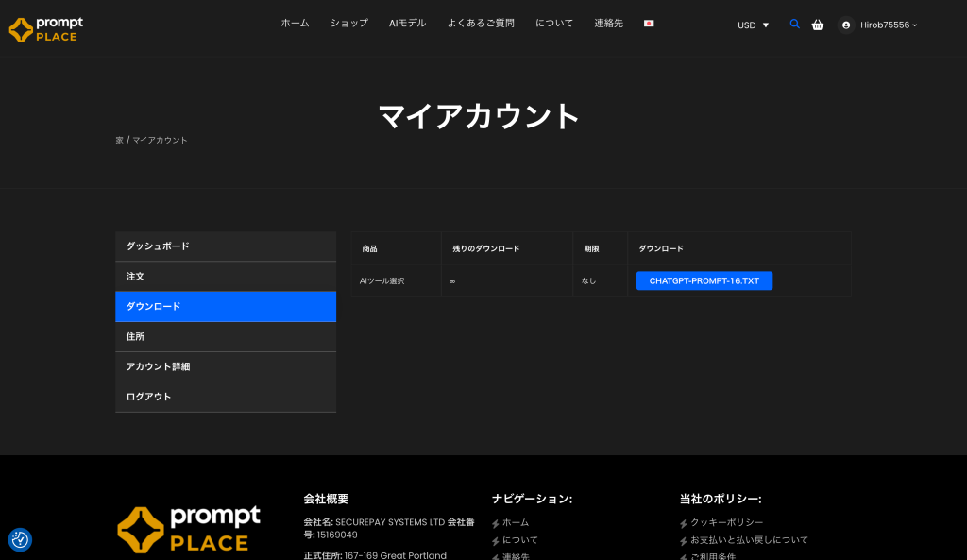Go to AIモデル in the navigation
This screenshot has width=967, height=560.
pyautogui.click(x=407, y=24)
